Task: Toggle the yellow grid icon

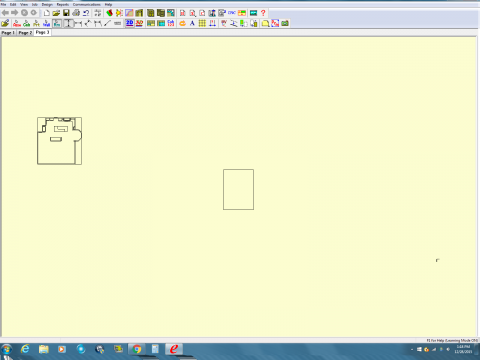Action: click(x=202, y=23)
